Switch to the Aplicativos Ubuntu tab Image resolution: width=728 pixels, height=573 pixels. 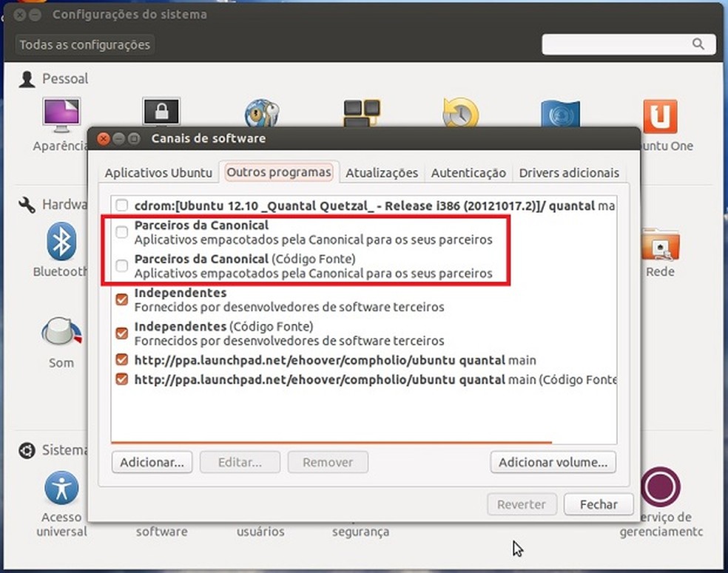(x=158, y=172)
